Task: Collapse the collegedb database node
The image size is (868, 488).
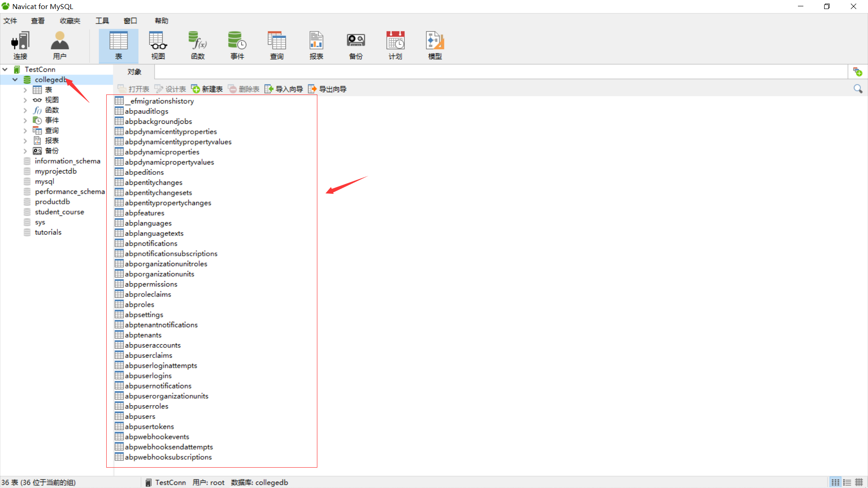Action: click(15, 80)
